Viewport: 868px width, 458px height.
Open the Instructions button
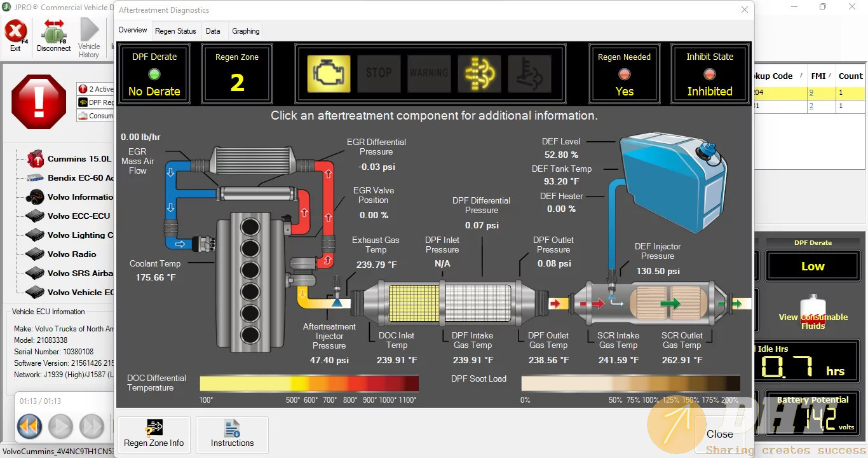point(232,434)
